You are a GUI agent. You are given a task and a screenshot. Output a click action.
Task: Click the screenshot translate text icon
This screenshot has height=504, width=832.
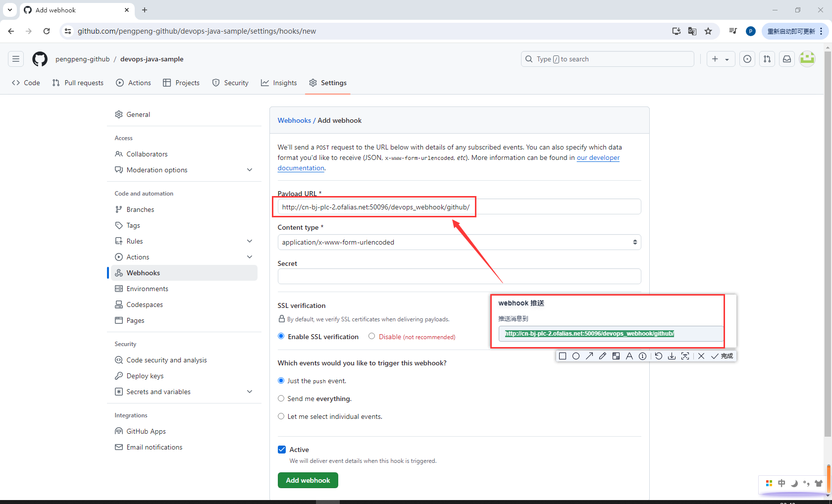pos(685,356)
